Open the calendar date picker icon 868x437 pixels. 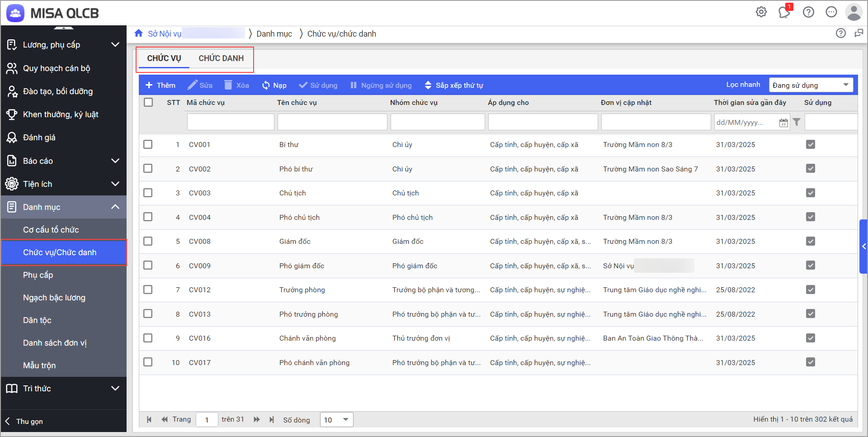coord(783,123)
